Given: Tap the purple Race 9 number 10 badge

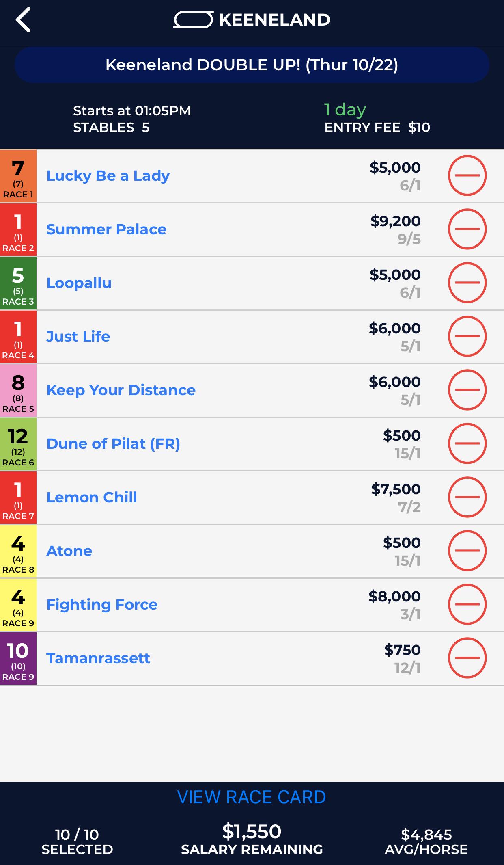Looking at the screenshot, I should click(x=18, y=658).
